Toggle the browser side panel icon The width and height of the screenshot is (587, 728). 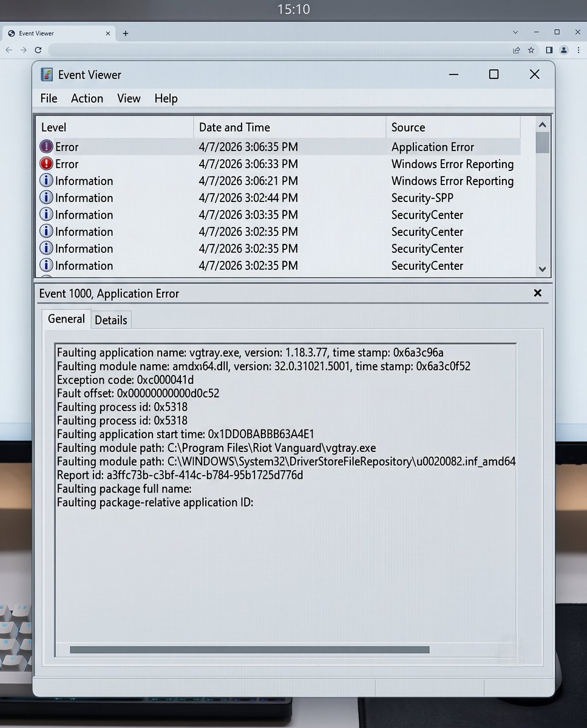[549, 50]
